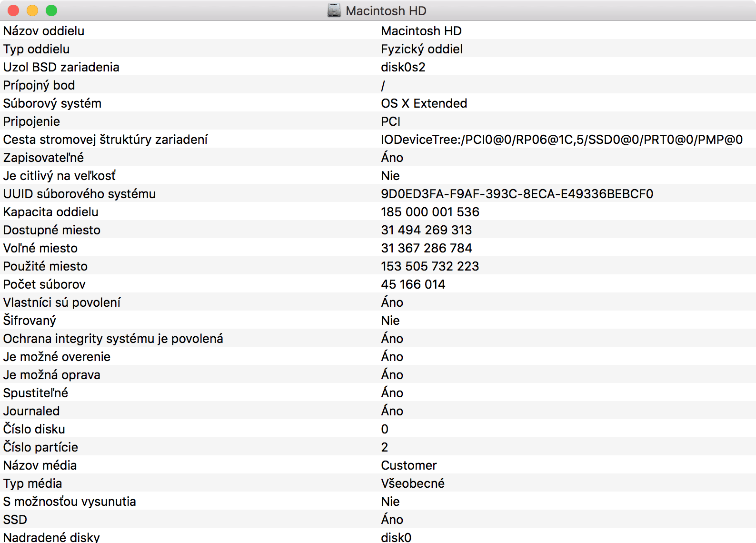Screen dimensions: 756x543
Task: Select the 'Je možné overenie' label
Action: [x=57, y=357]
